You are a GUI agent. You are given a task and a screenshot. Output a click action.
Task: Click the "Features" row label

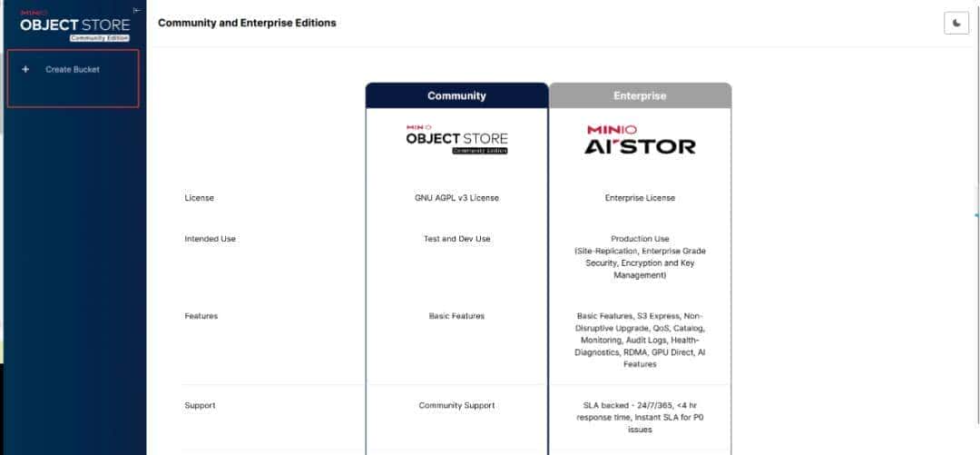201,316
